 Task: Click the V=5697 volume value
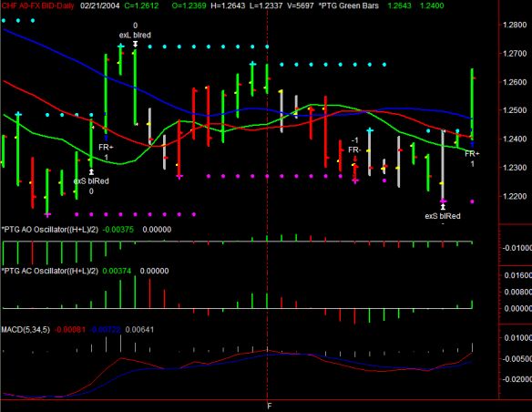click(300, 5)
